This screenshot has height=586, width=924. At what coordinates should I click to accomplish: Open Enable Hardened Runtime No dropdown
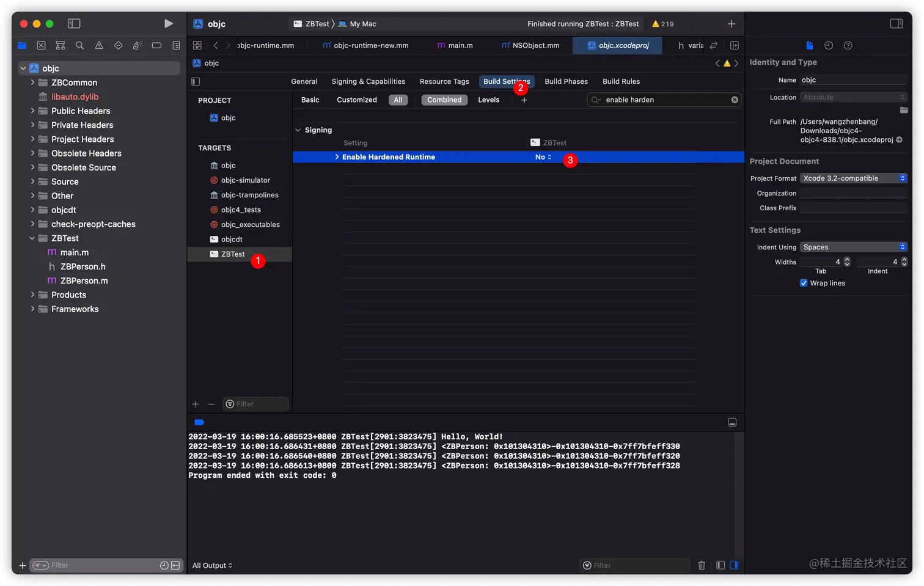click(x=543, y=157)
